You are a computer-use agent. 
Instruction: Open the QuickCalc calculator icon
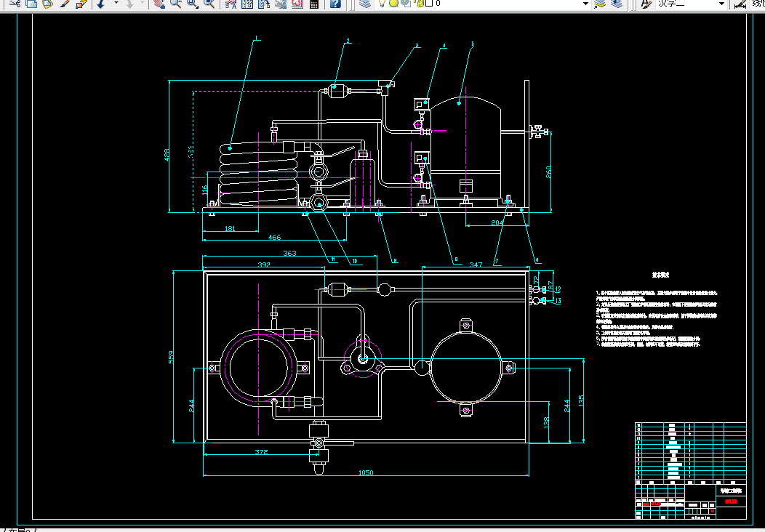point(314,4)
